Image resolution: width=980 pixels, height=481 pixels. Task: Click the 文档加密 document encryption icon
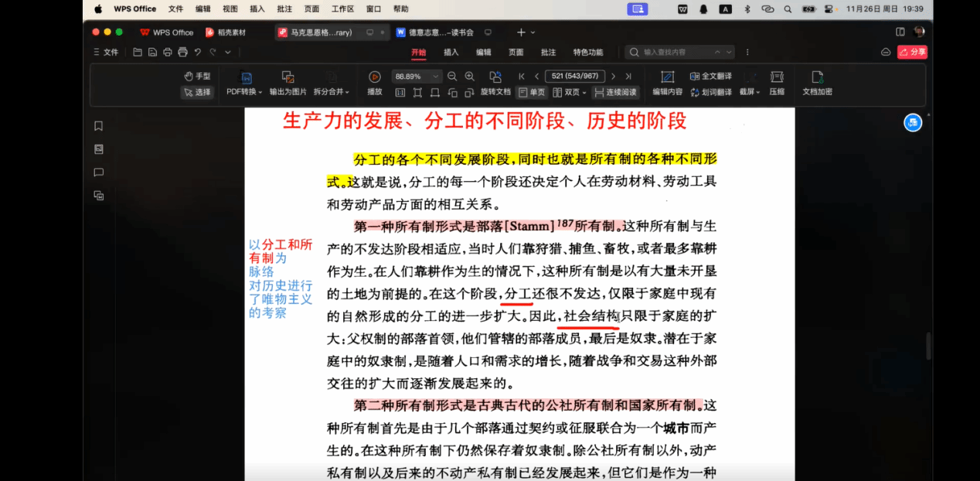tap(817, 77)
